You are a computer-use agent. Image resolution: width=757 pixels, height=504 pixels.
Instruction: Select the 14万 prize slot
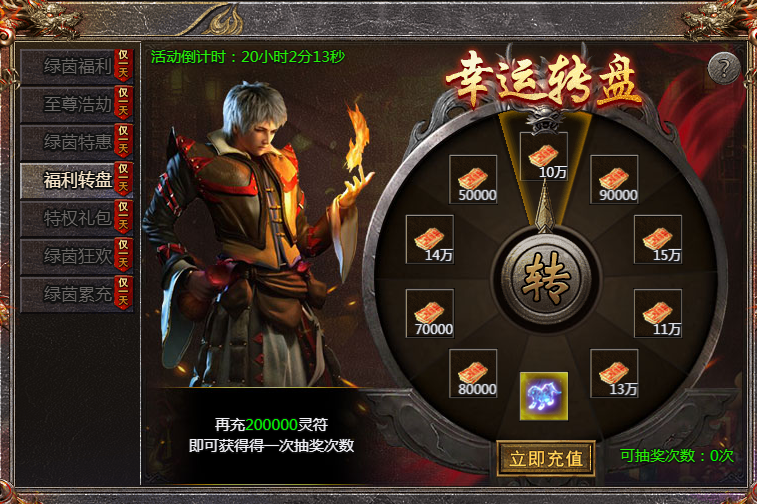coord(430,239)
